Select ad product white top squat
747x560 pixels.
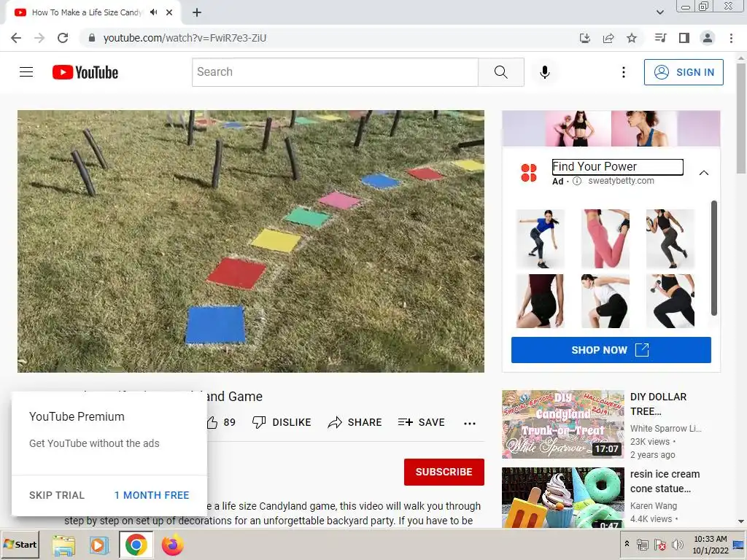pyautogui.click(x=605, y=301)
